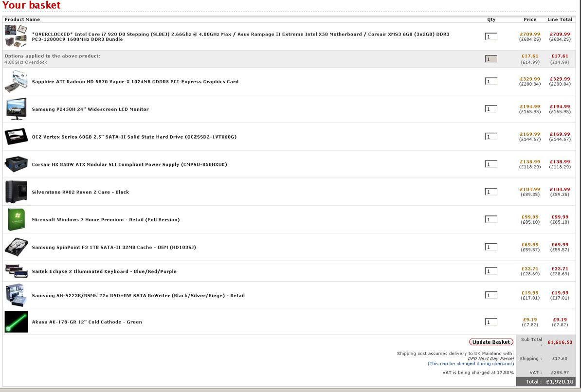Viewport: 581px width, 392px height.
Task: Select quantity field for Samsung P2450H monitor
Action: click(x=491, y=109)
